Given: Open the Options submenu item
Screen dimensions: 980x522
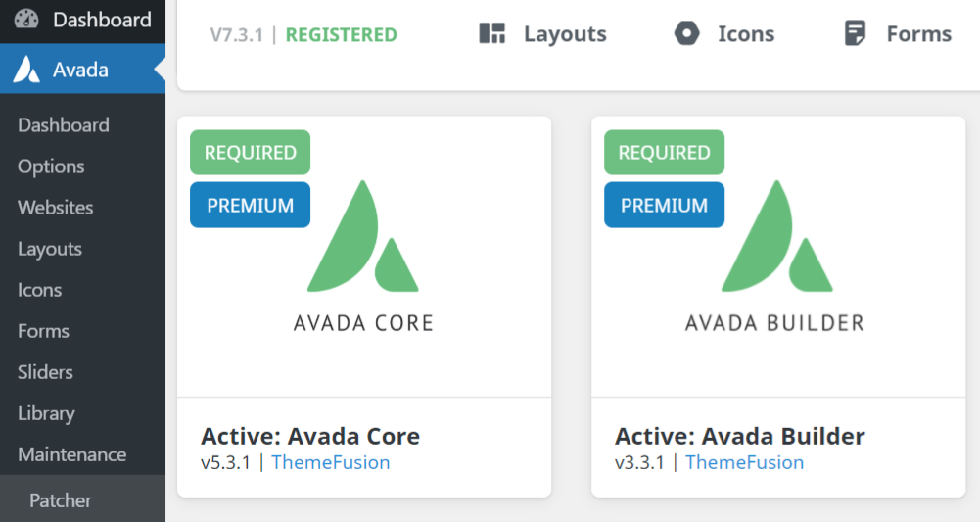Looking at the screenshot, I should [51, 166].
